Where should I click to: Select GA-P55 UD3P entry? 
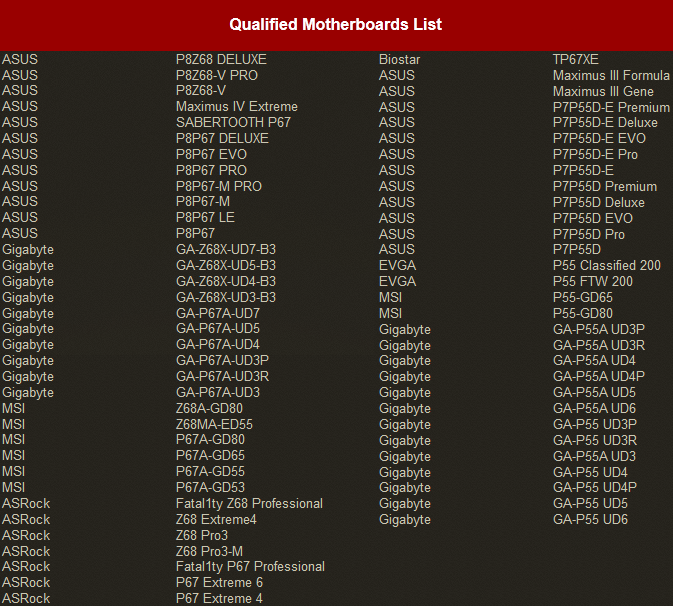(x=595, y=424)
